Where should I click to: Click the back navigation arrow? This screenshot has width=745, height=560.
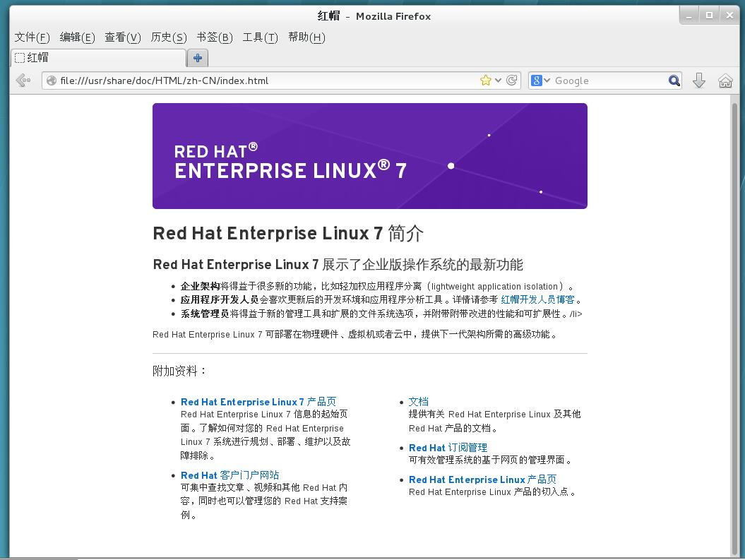23,81
